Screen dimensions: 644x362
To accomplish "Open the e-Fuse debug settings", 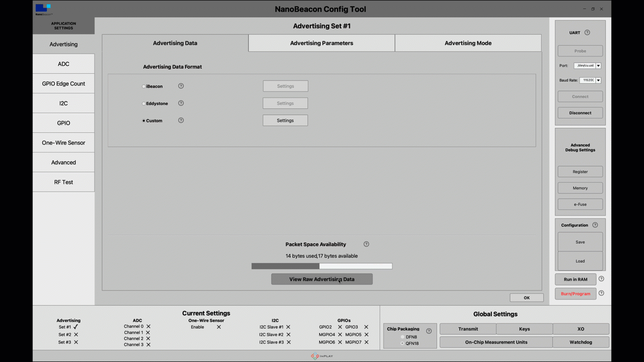I will point(580,204).
